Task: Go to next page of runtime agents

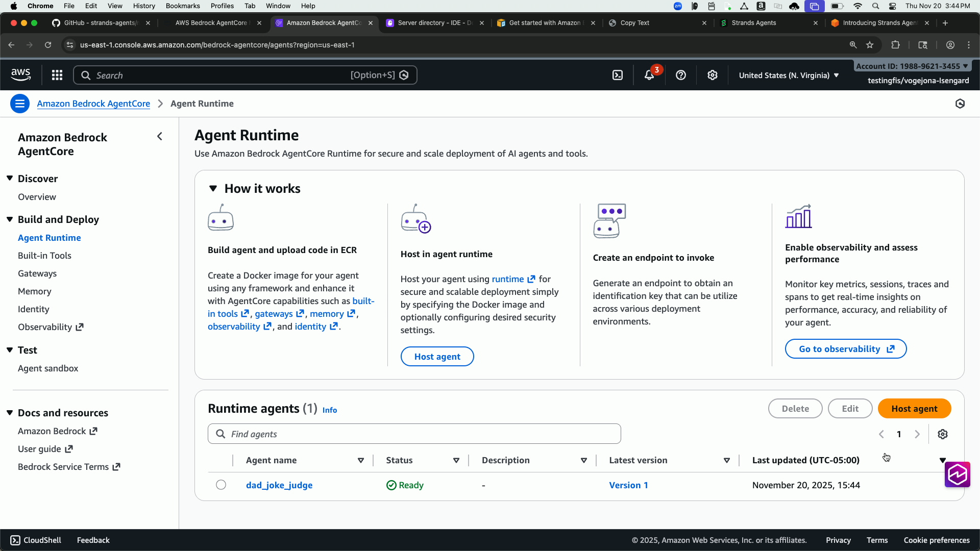Action: [917, 434]
